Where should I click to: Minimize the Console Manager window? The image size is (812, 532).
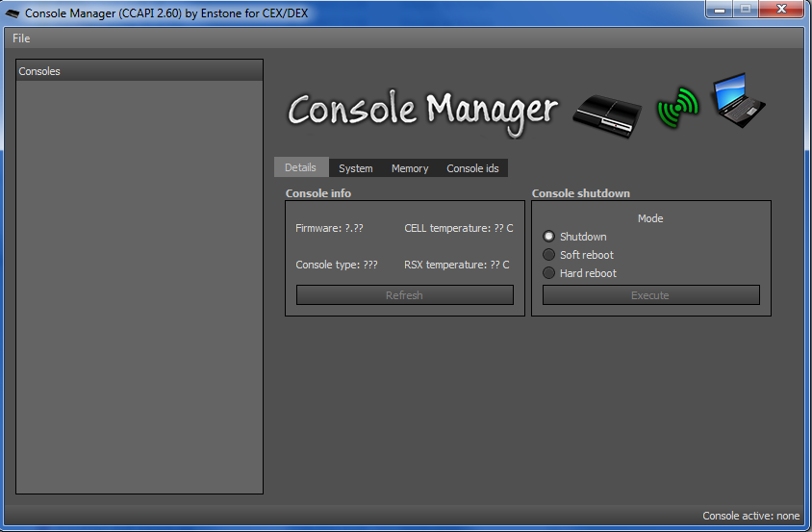click(x=719, y=11)
